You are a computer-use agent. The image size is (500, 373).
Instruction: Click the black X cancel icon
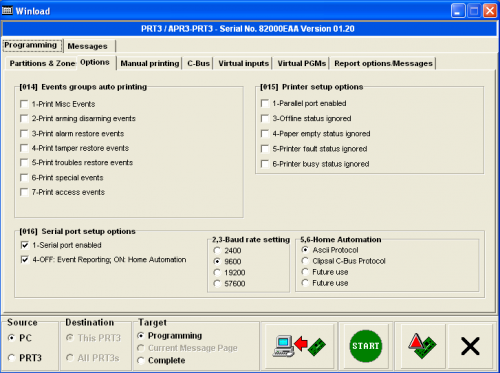470,346
